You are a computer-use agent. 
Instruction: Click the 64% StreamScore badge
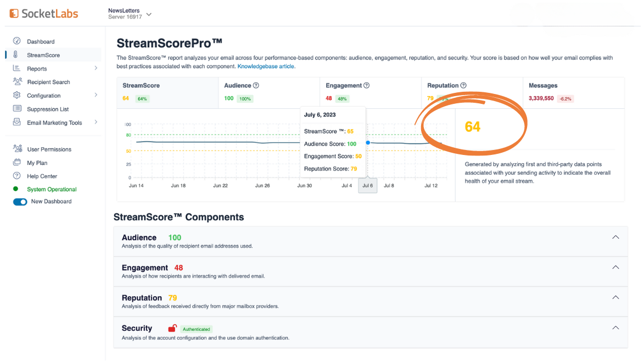pos(142,99)
